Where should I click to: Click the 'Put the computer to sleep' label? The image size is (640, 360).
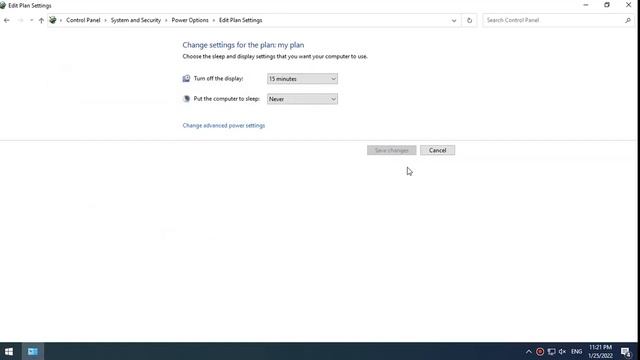(x=227, y=98)
